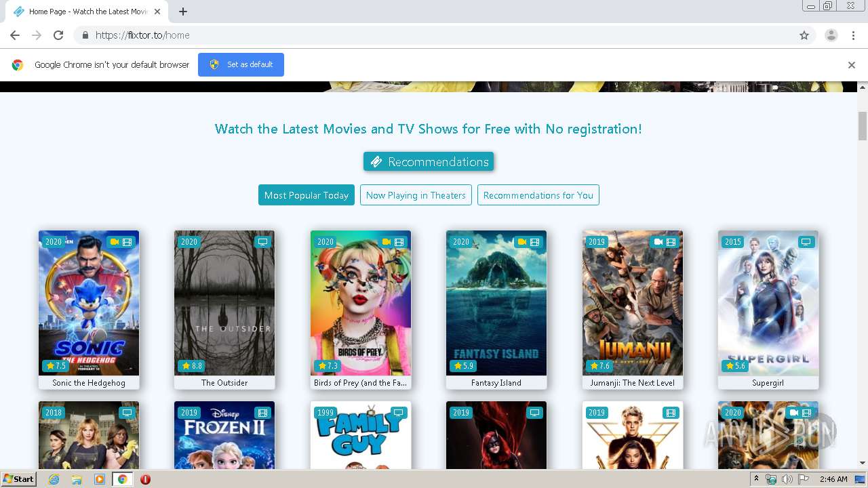Select Most Popular Today tab
The image size is (868, 488).
tap(307, 195)
